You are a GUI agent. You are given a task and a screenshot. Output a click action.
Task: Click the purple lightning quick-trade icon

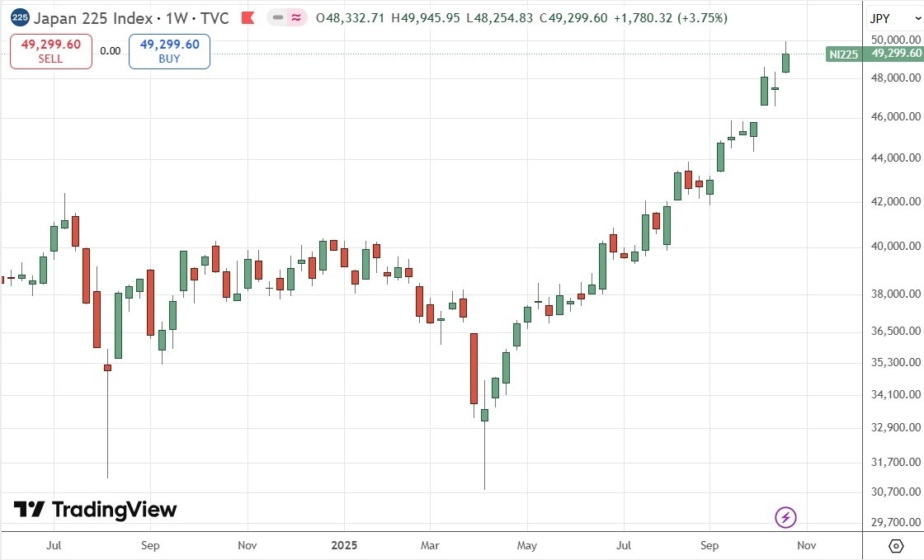[x=785, y=517]
